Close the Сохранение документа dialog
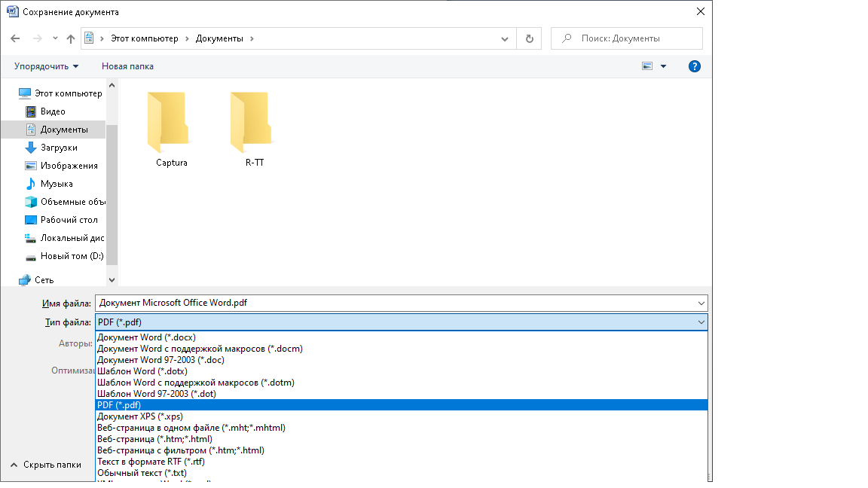868x488 pixels. point(700,11)
